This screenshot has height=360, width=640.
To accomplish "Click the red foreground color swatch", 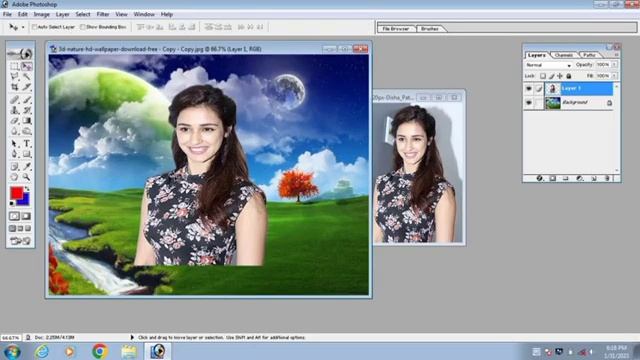I will [x=17, y=193].
